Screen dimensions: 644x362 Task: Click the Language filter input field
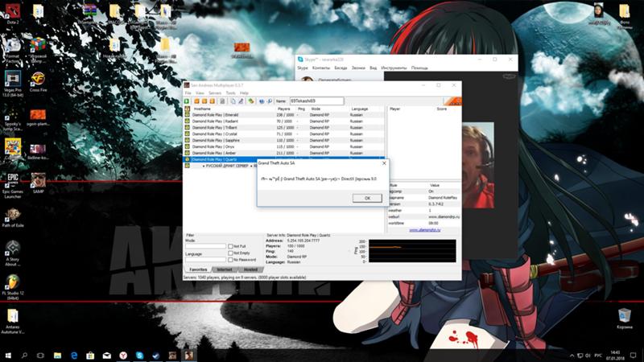[205, 260]
